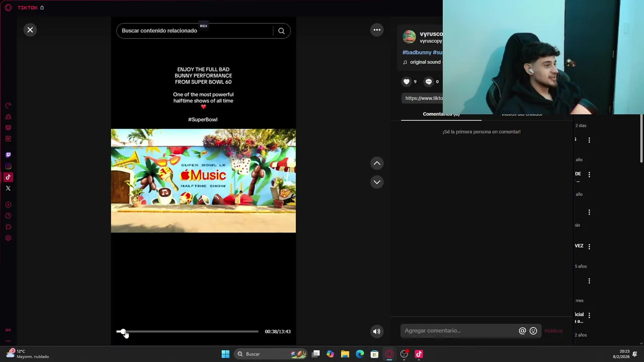Insert mention with @ icon
Screen dimensions: 644x362
coord(522,331)
